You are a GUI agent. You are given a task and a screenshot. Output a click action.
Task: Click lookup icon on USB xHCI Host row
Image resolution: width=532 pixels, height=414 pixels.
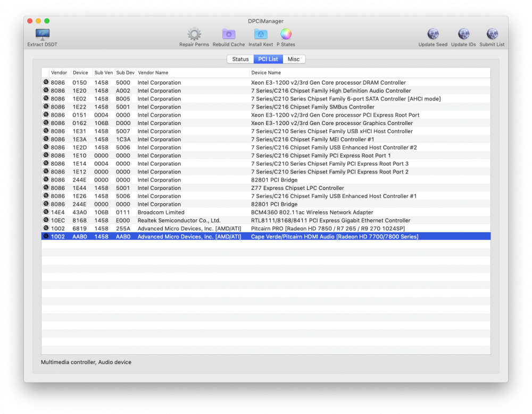(x=46, y=131)
